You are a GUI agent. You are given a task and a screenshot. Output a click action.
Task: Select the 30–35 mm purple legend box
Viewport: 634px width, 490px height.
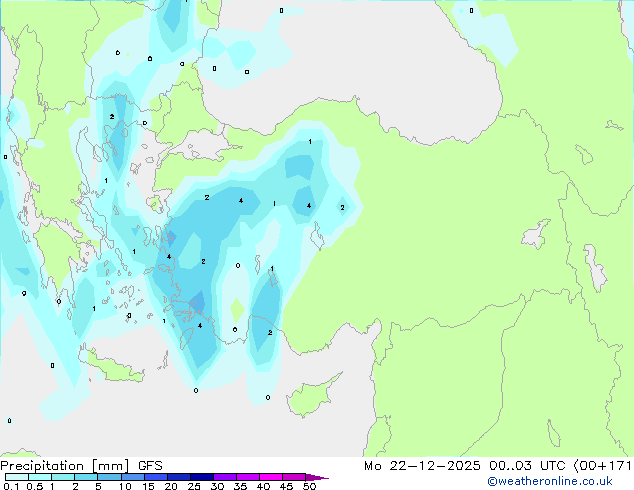224,477
